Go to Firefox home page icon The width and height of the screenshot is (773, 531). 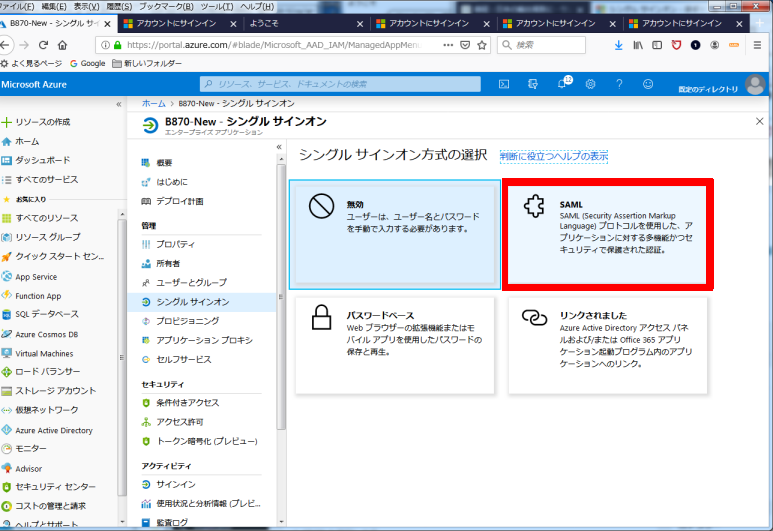62,45
